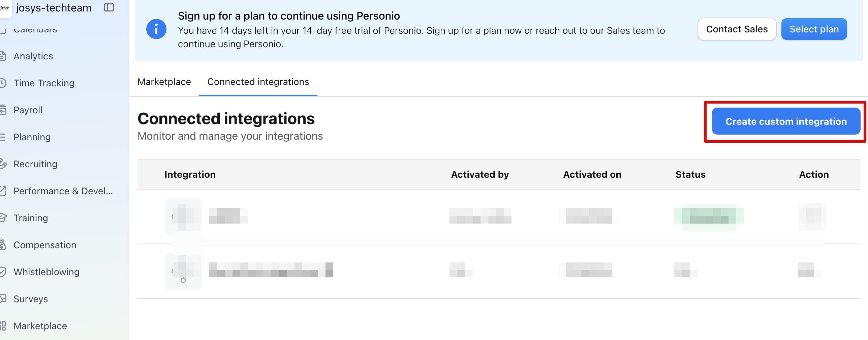868x340 pixels.
Task: Open Time Tracking from the sidebar
Action: pos(44,83)
